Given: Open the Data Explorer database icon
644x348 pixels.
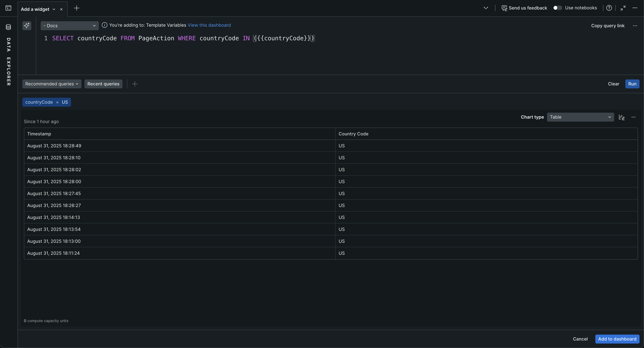Looking at the screenshot, I should (8, 27).
